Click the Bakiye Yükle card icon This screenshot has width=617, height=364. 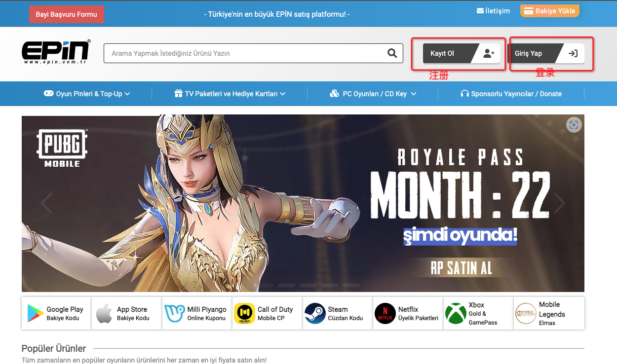(528, 11)
